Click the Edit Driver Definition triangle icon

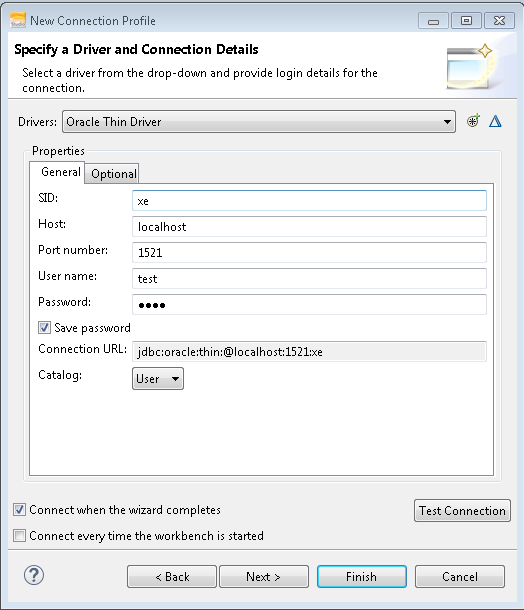[495, 121]
